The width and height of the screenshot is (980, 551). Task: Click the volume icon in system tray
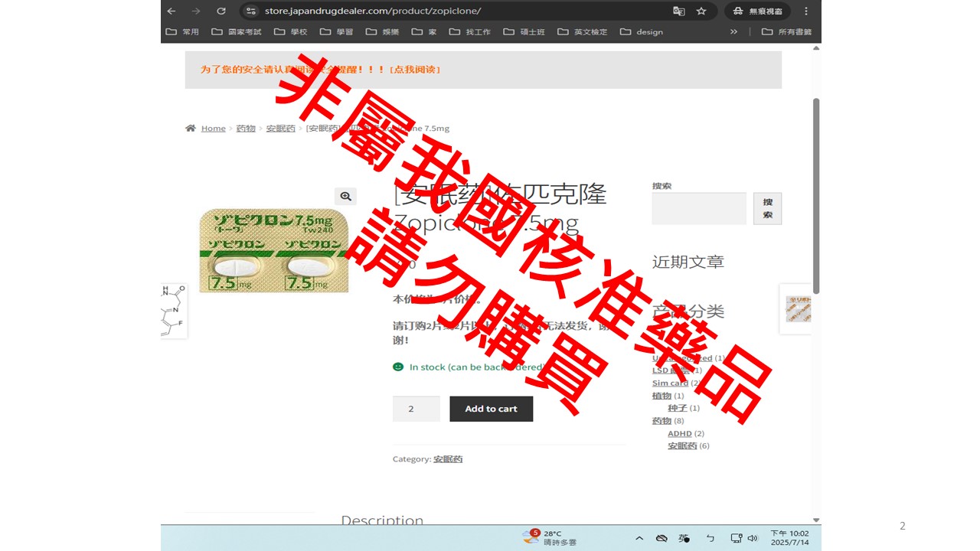click(753, 538)
